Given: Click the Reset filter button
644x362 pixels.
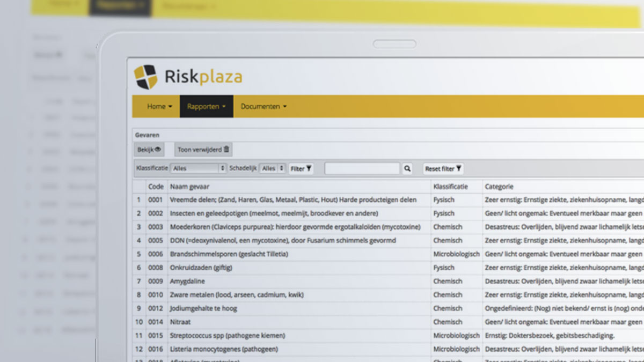Looking at the screenshot, I should [x=443, y=168].
